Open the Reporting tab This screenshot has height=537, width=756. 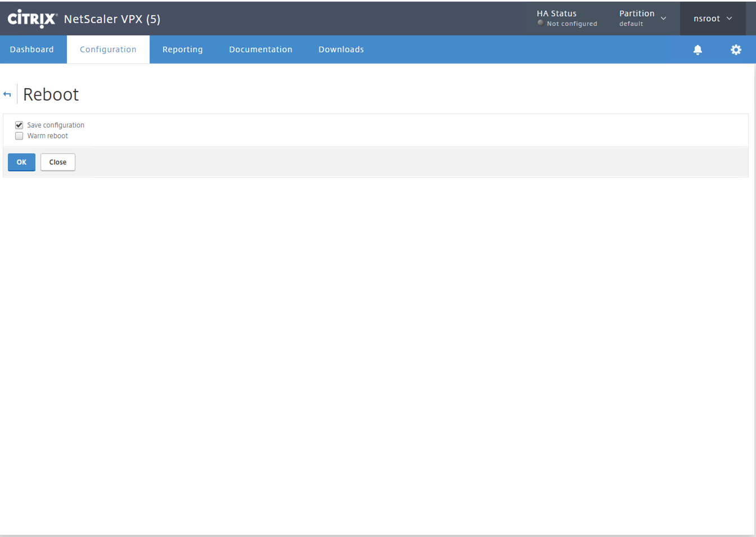click(182, 49)
